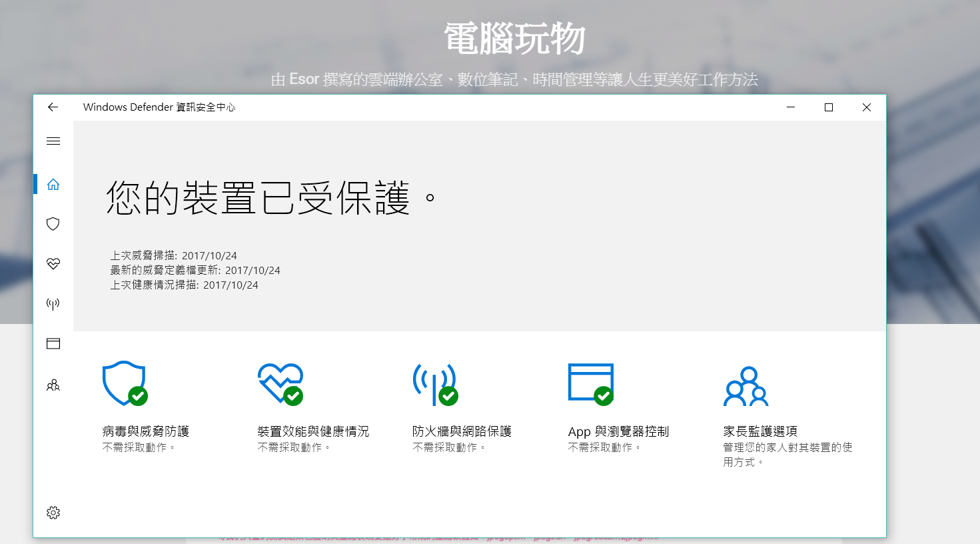980x544 pixels.
Task: Click 上次健康情況掃描 date text
Action: click(184, 285)
